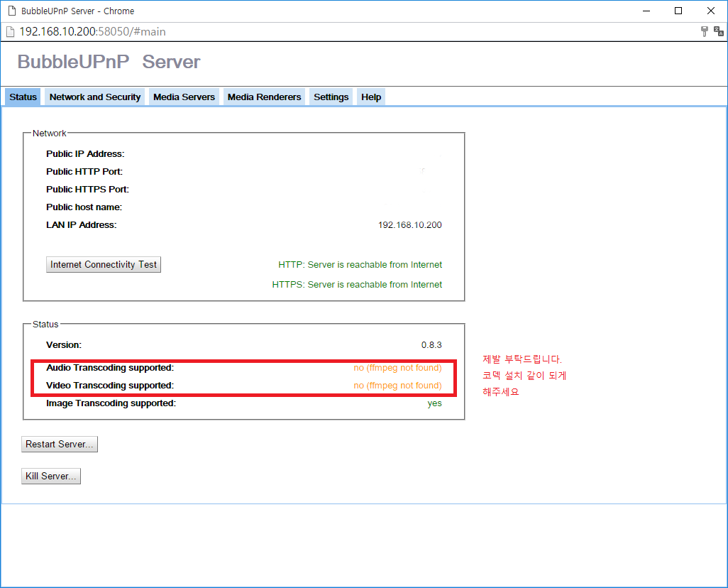Click the LAN IP address value
Screen dimensions: 728x588
pyautogui.click(x=410, y=225)
